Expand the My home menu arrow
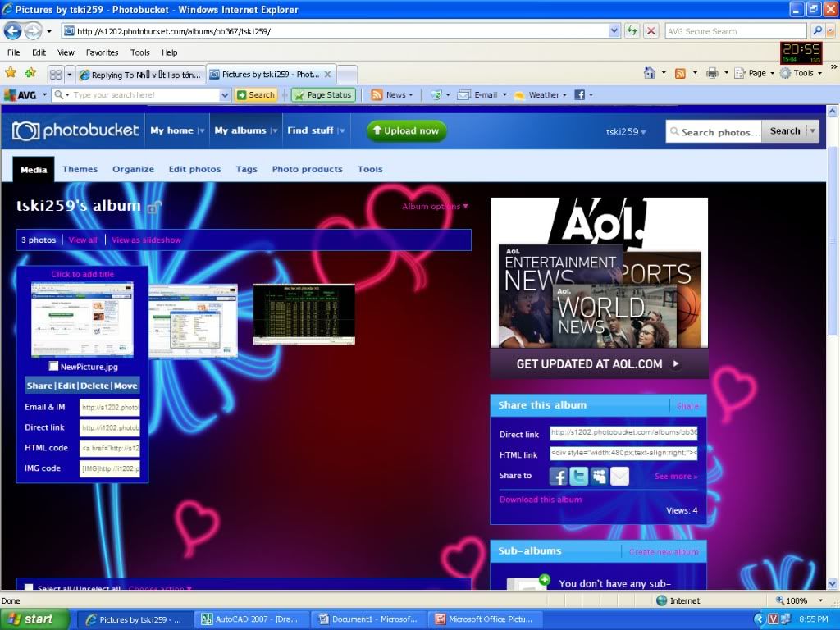 (x=202, y=130)
